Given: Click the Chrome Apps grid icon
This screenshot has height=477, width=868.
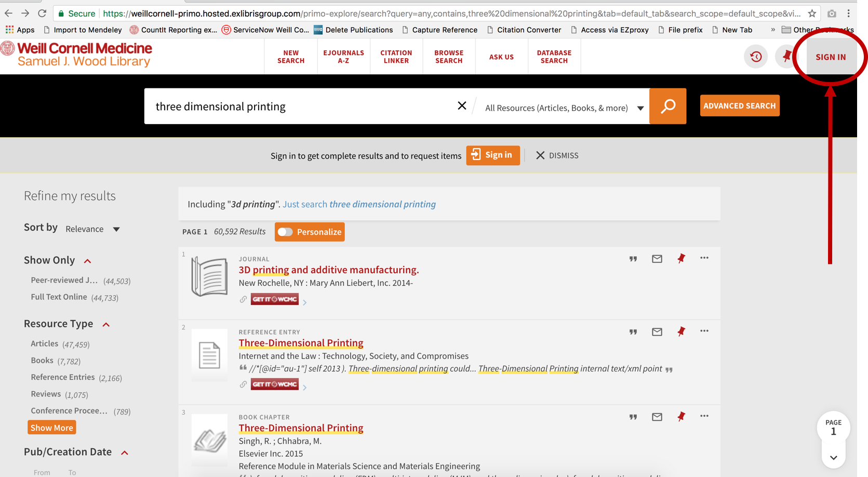Looking at the screenshot, I should point(9,30).
